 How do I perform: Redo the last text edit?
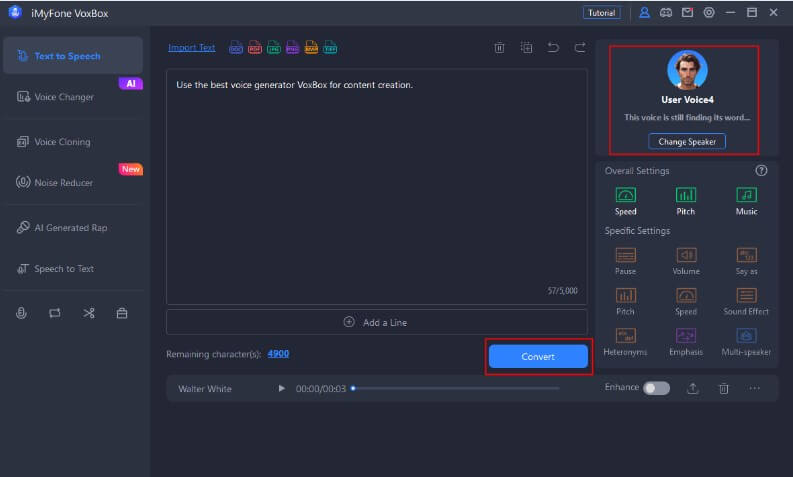[580, 48]
